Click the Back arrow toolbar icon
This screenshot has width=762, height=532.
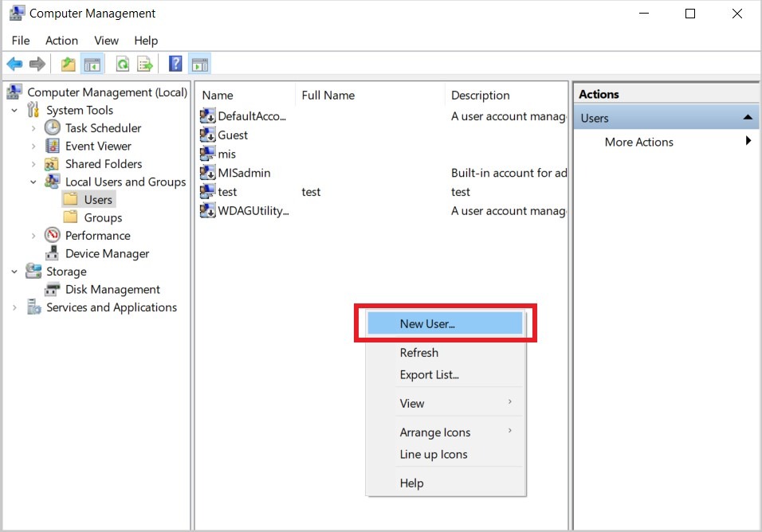click(14, 65)
